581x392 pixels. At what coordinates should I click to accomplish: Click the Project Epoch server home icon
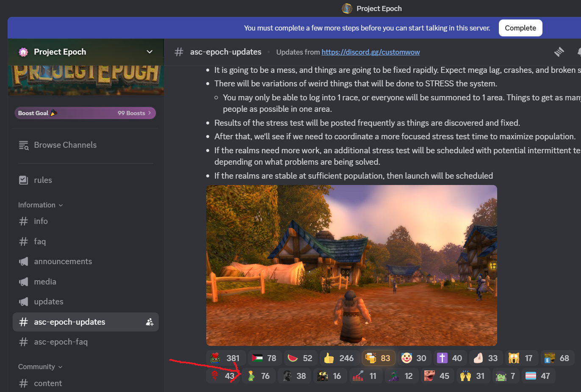23,52
